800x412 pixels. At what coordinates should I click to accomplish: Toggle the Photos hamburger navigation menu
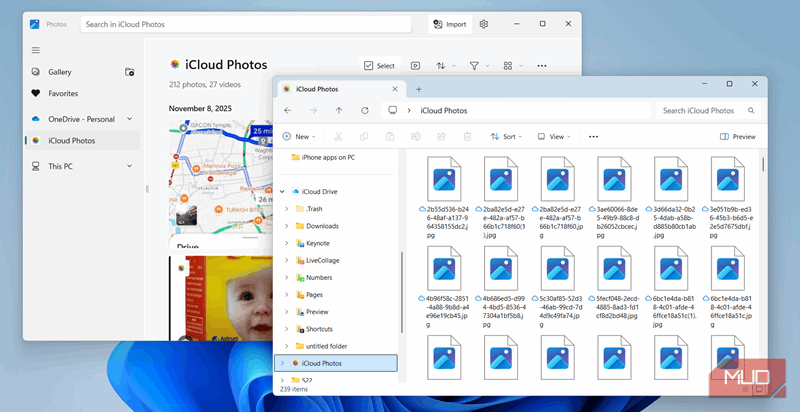point(36,50)
